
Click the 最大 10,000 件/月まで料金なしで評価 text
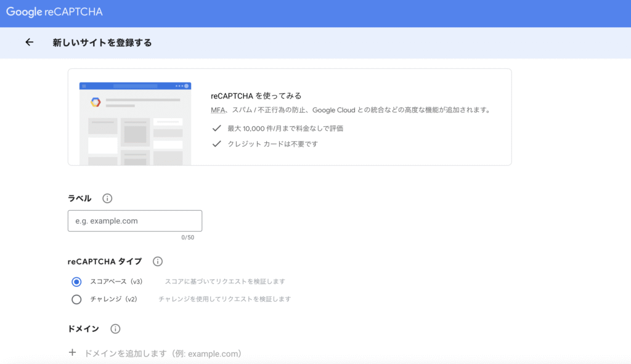click(x=285, y=128)
